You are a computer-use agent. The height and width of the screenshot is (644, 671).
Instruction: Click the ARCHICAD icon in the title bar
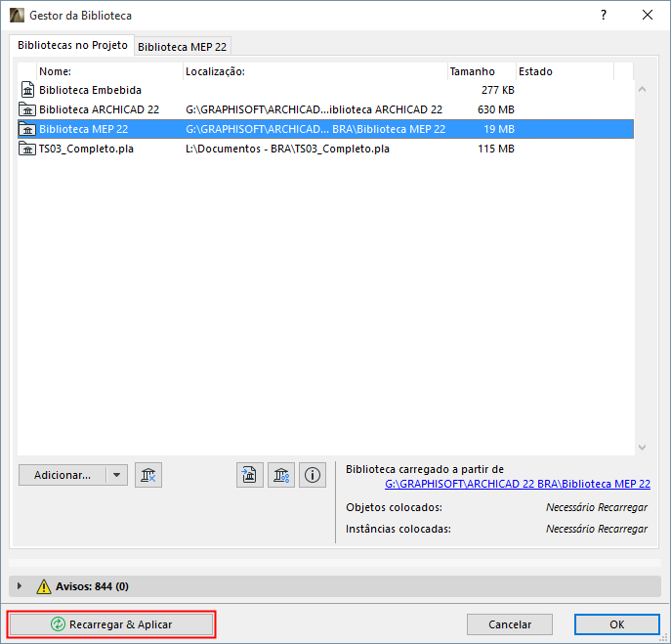pos(18,15)
